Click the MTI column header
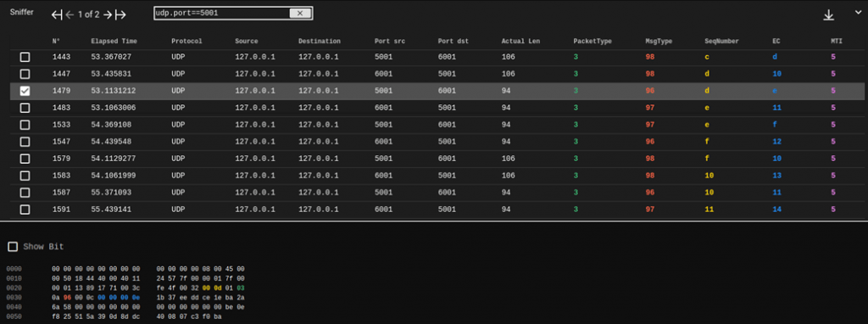 point(837,41)
